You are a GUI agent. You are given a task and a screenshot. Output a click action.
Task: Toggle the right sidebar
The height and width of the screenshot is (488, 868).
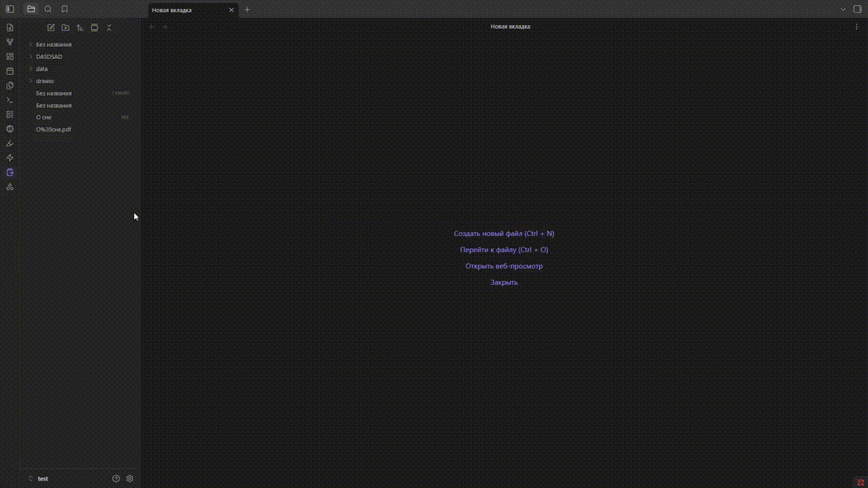[856, 9]
